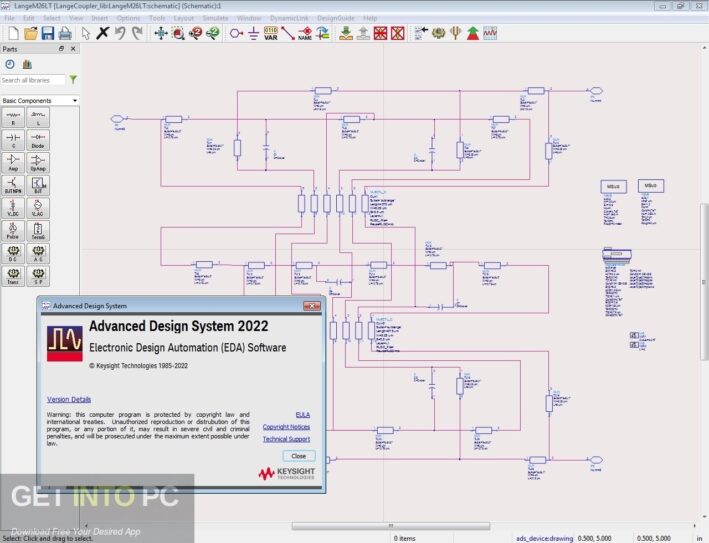The image size is (709, 543).
Task: Click Close button in About dialog
Action: (298, 456)
